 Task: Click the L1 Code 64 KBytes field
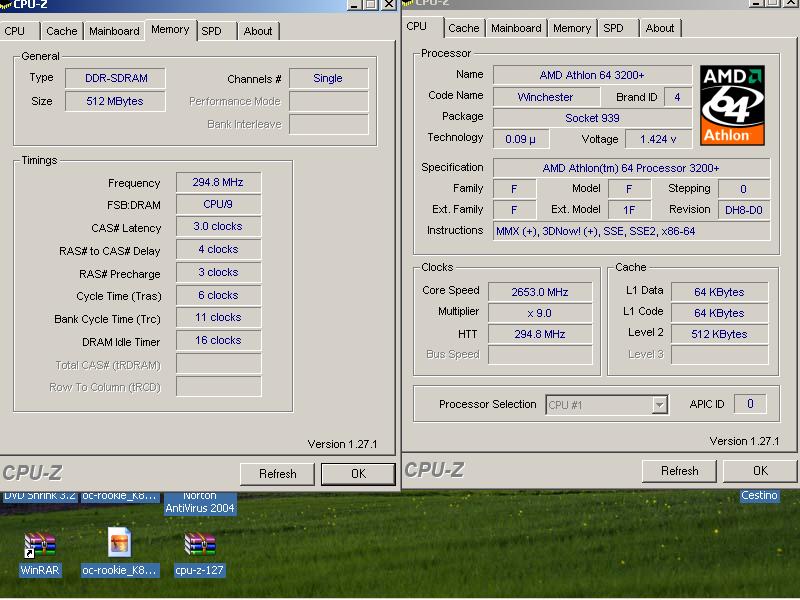click(719, 313)
